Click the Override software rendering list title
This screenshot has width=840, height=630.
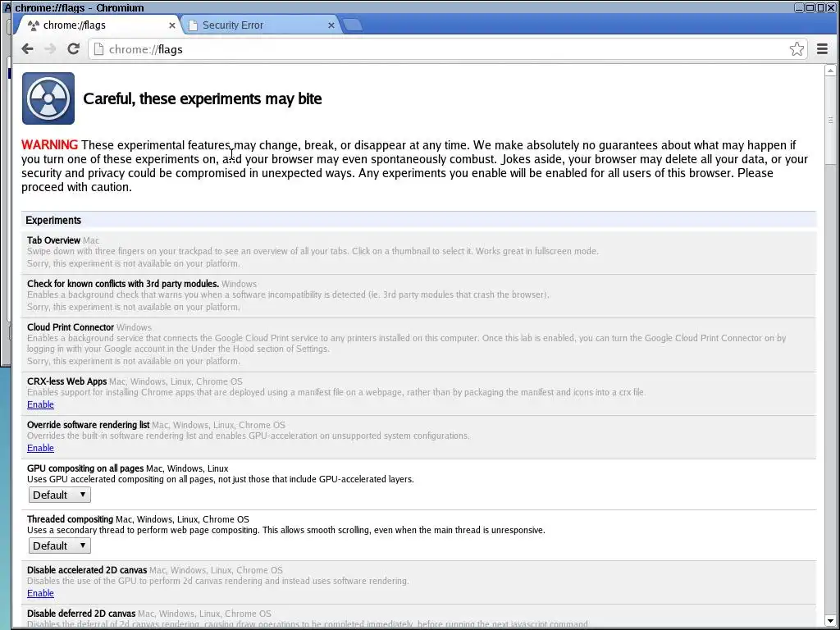(x=89, y=425)
